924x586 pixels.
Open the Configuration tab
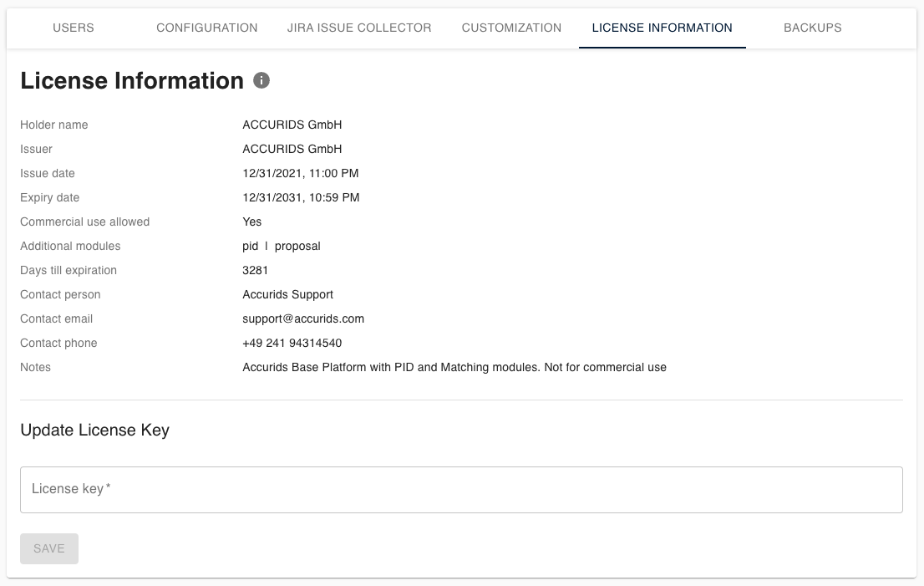[x=207, y=28]
